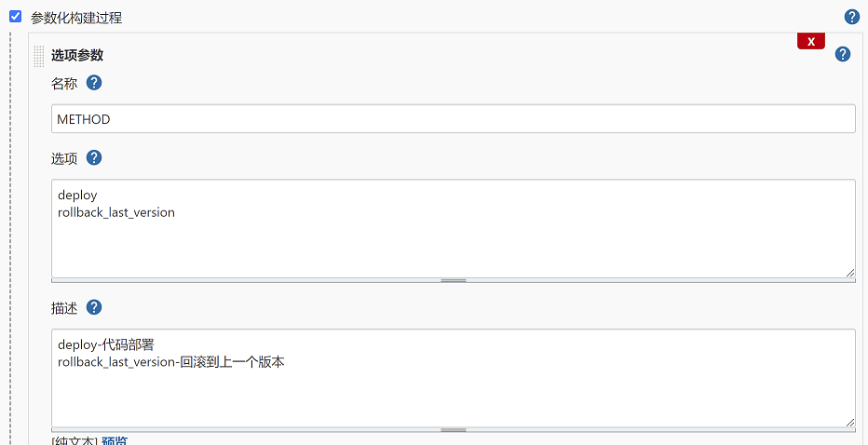Click the 选项参数 section title
Image resolution: width=868 pixels, height=445 pixels.
pos(77,55)
